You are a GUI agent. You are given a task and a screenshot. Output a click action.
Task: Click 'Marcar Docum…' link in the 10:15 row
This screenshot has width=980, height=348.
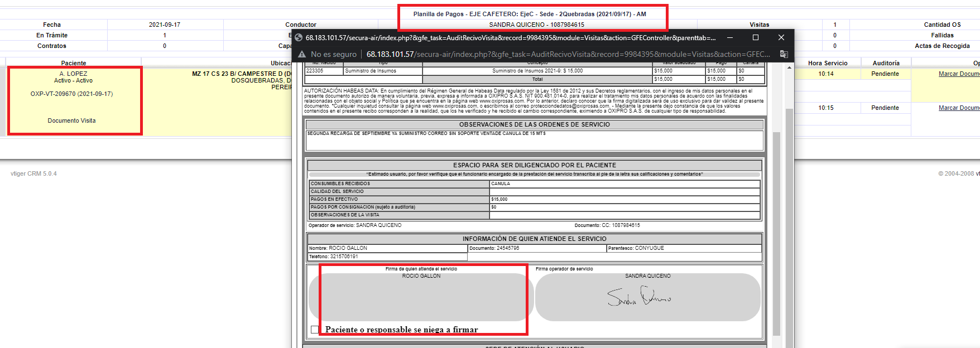[x=959, y=108]
